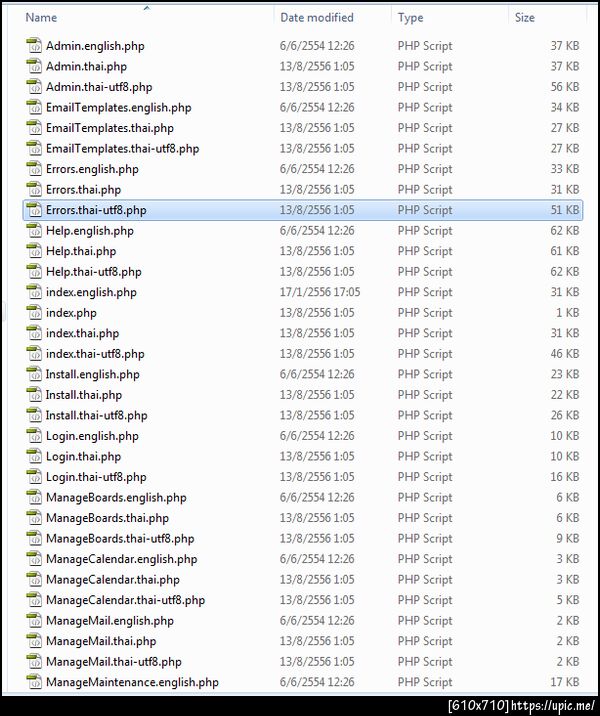Click the 26 KB size of Install.thai-utf8.php
This screenshot has width=600, height=716.
tap(565, 416)
